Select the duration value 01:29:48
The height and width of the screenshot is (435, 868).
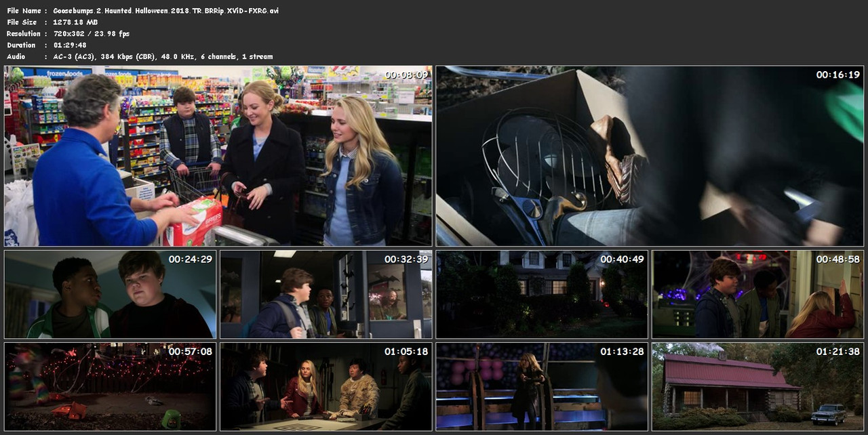click(x=68, y=45)
